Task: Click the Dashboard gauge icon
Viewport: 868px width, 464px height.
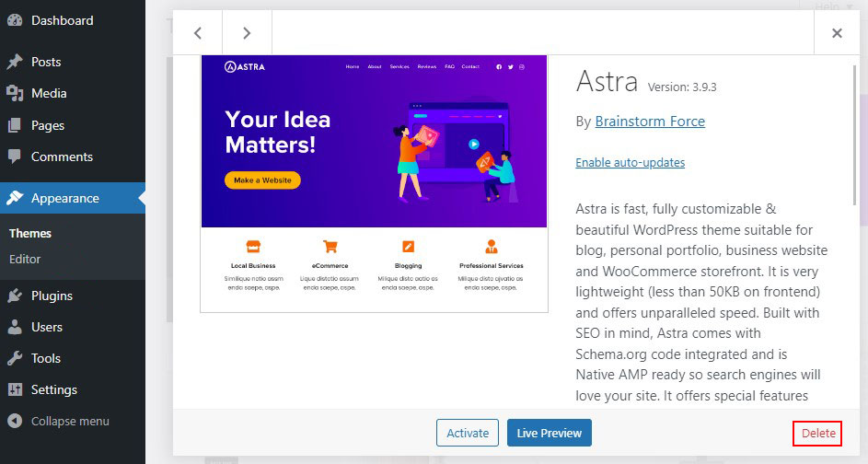Action: point(15,20)
